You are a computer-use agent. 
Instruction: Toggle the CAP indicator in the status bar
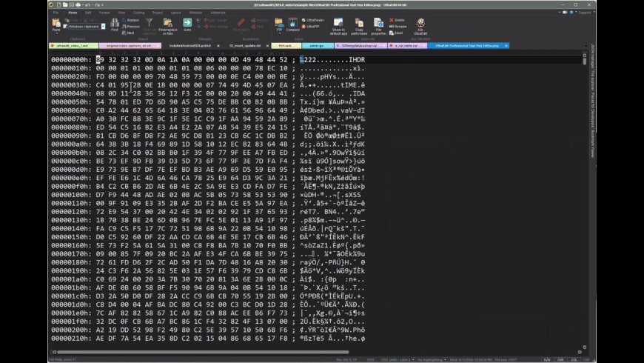pos(586,360)
